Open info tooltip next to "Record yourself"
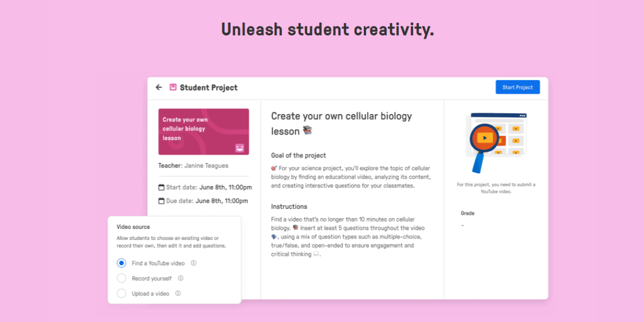The image size is (644, 322). (181, 278)
